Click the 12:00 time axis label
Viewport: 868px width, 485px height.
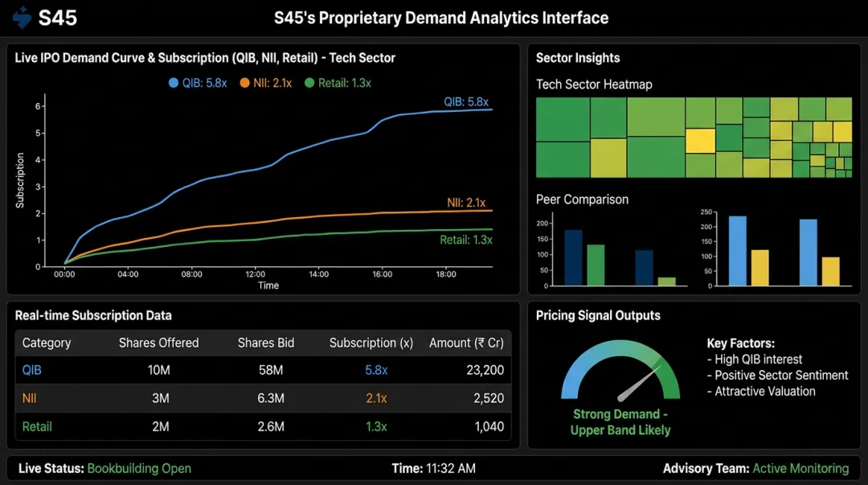coord(256,274)
